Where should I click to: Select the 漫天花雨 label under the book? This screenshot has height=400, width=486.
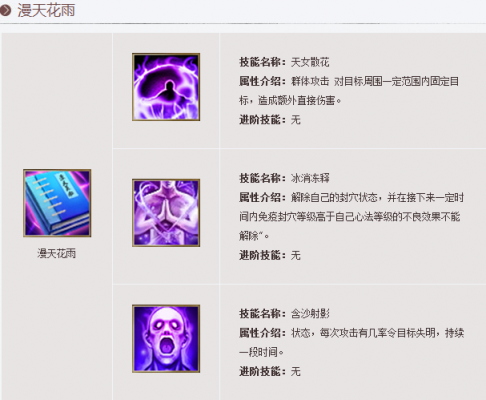click(57, 253)
